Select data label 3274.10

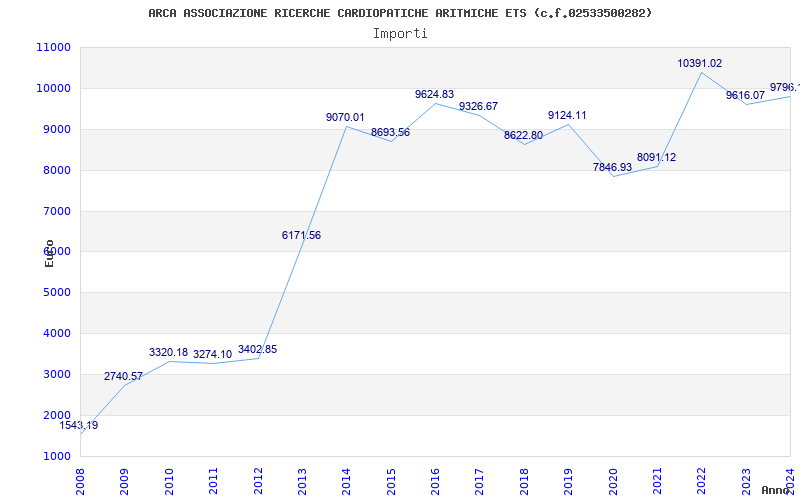tap(213, 355)
